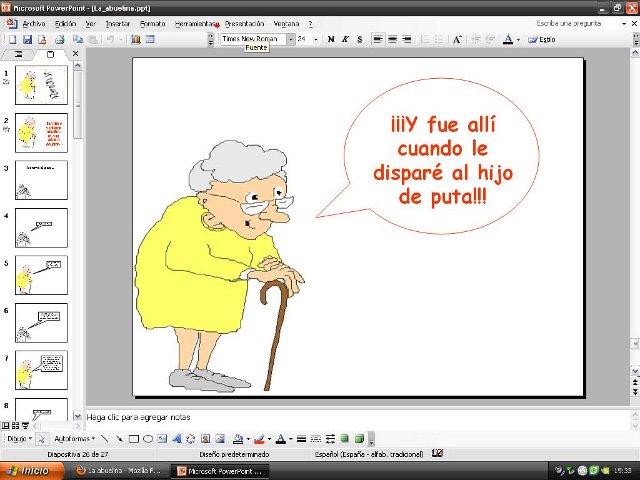Toggle underline (S) formatting
640x480 pixels.
tap(358, 40)
